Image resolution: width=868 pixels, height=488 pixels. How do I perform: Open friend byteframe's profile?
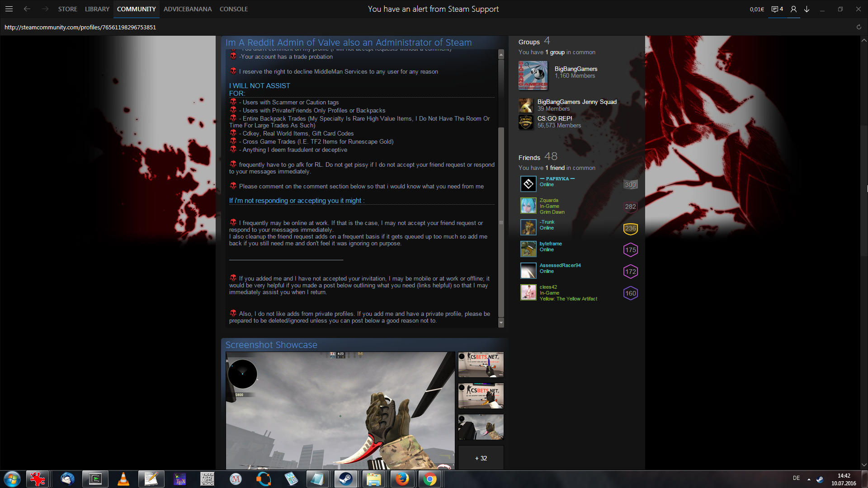550,244
